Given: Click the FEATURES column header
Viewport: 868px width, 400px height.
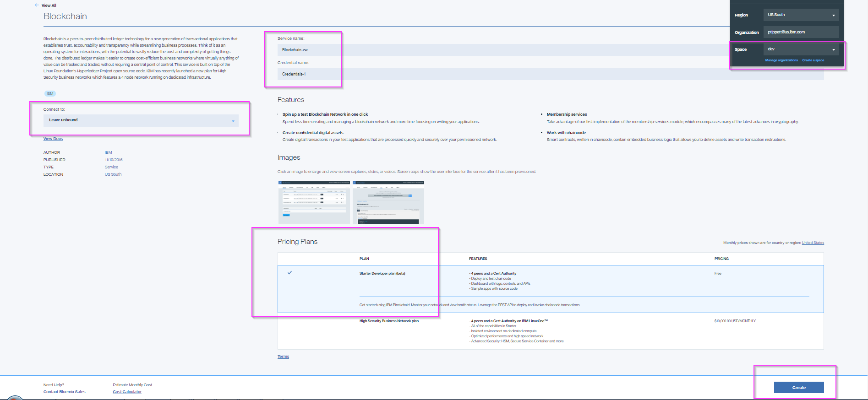Looking at the screenshot, I should click(x=478, y=259).
